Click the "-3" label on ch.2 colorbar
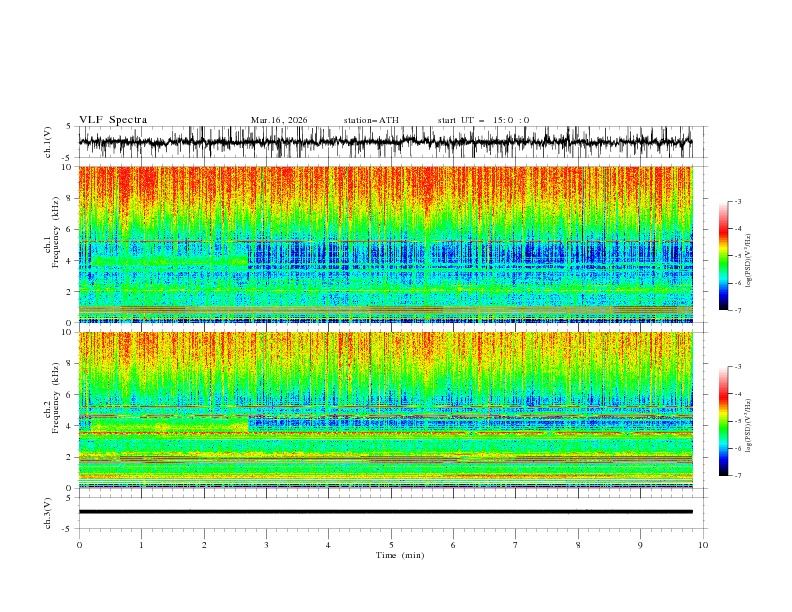 click(x=738, y=367)
